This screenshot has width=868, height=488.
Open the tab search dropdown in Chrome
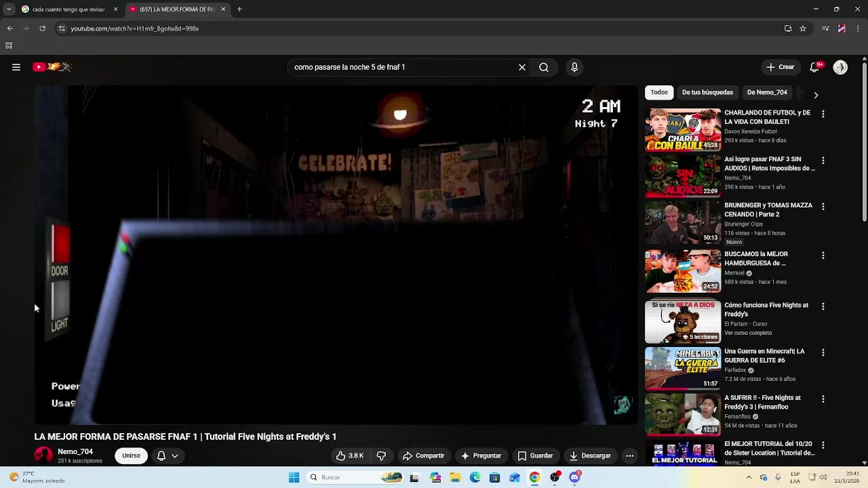coord(8,9)
